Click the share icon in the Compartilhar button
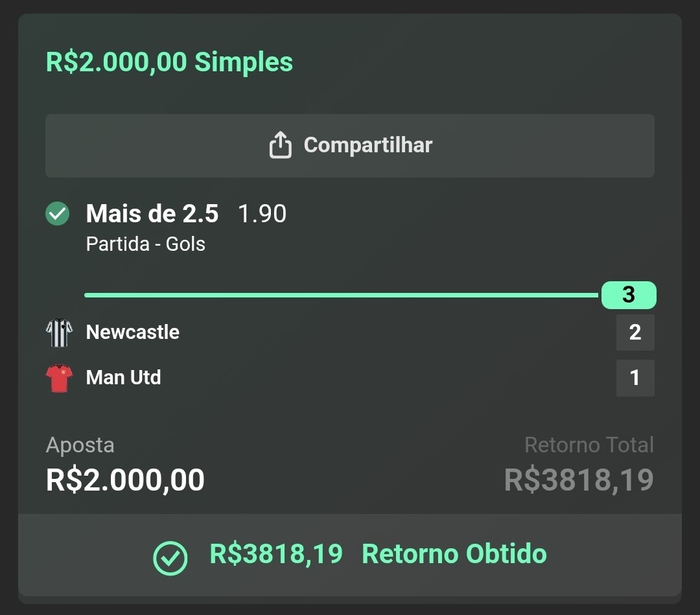The height and width of the screenshot is (615, 700). tap(280, 145)
